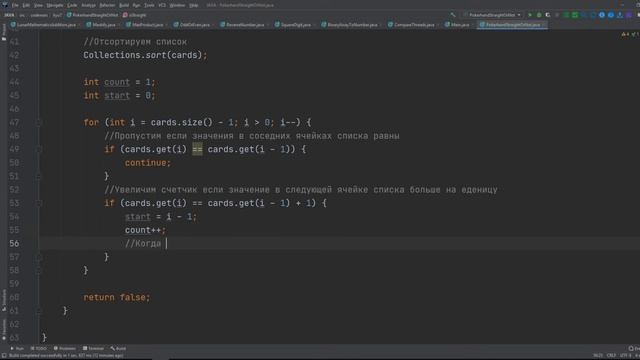Collapse the for loop fold marker on line 47
Viewport: 640px width, 360px height.
pos(39,122)
